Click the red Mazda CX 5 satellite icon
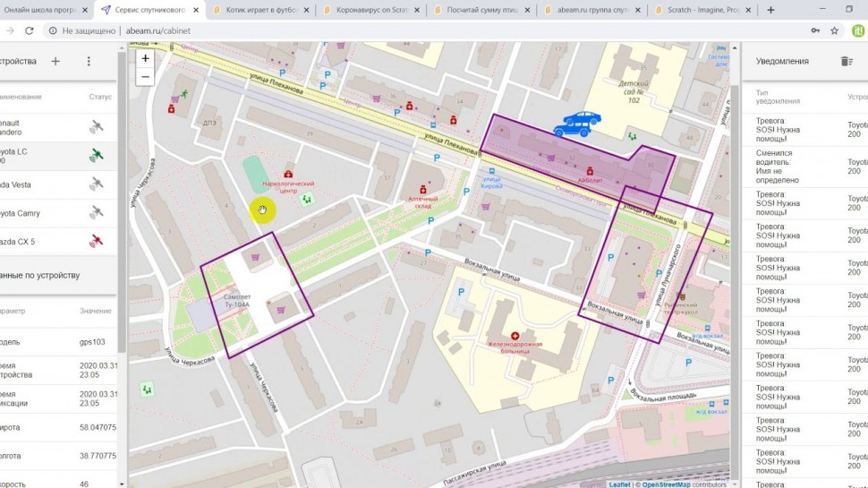Screen dimensions: 868x488 (96, 241)
